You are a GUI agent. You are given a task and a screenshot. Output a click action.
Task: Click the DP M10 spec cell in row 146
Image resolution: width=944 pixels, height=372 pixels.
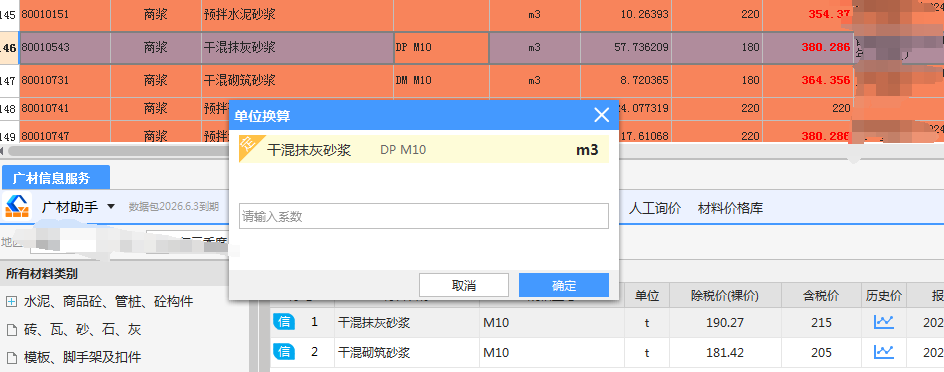pyautogui.click(x=441, y=48)
